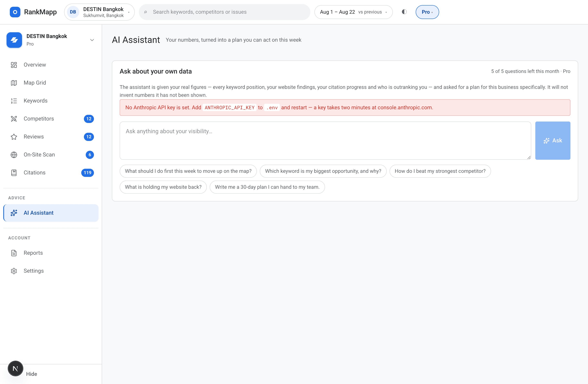Choose "What is holding my website back?" suggestion
Viewport: 588px width, 384px height.
point(163,187)
